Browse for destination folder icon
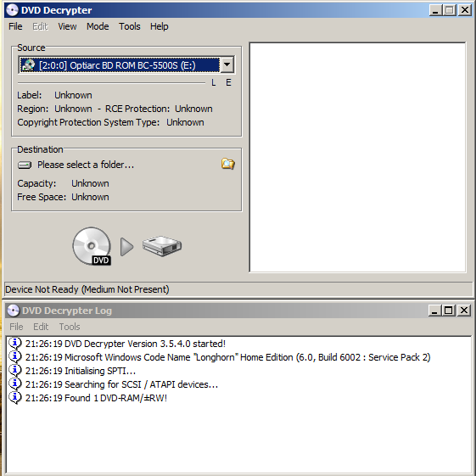 point(227,164)
